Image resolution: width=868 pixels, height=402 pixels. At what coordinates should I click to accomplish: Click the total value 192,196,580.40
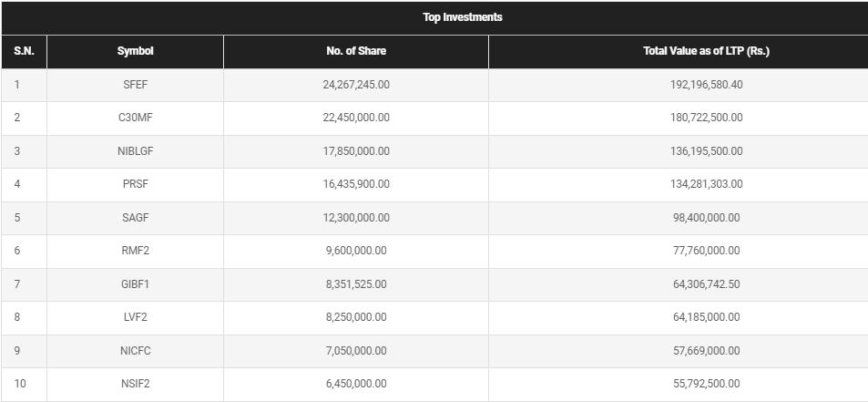coord(706,85)
